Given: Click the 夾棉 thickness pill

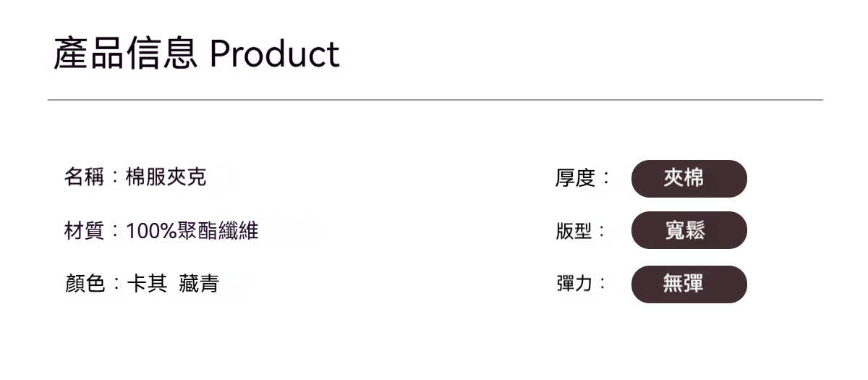Looking at the screenshot, I should (689, 179).
